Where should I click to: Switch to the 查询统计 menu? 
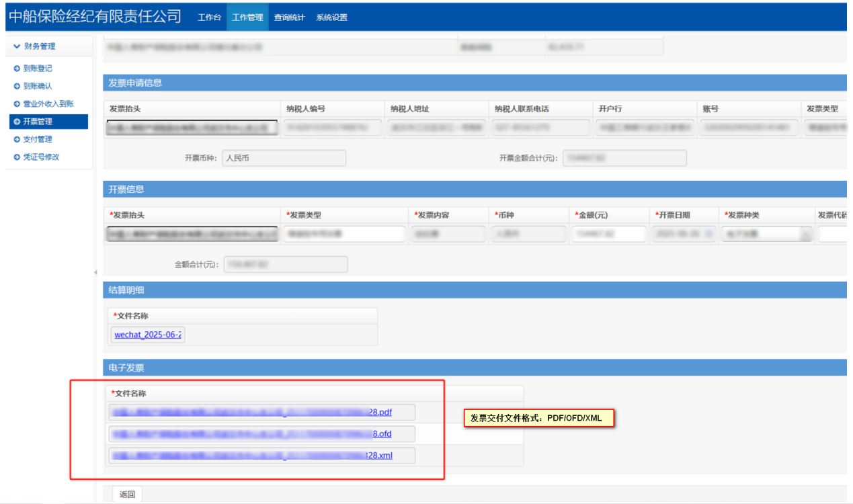(288, 17)
